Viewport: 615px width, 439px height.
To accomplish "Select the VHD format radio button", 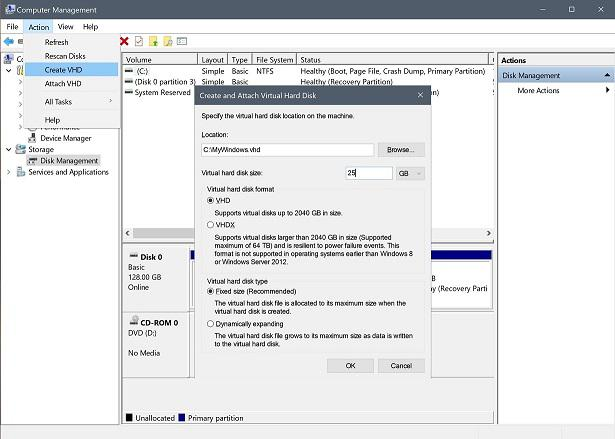I will 210,200.
